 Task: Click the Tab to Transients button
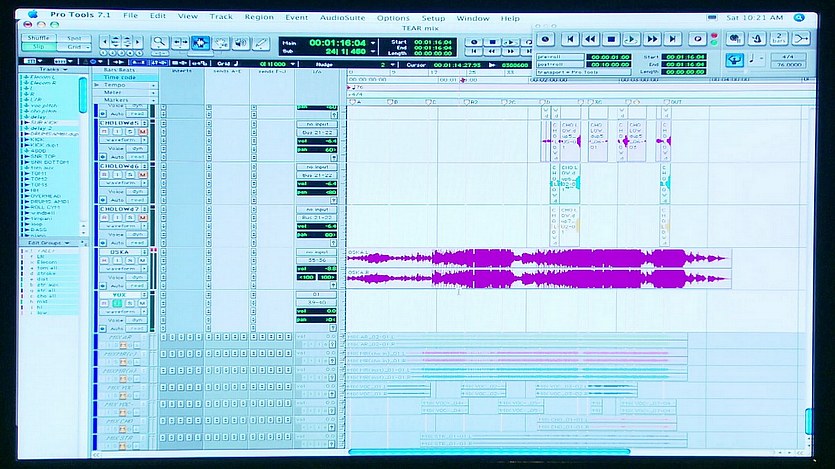tap(117, 63)
